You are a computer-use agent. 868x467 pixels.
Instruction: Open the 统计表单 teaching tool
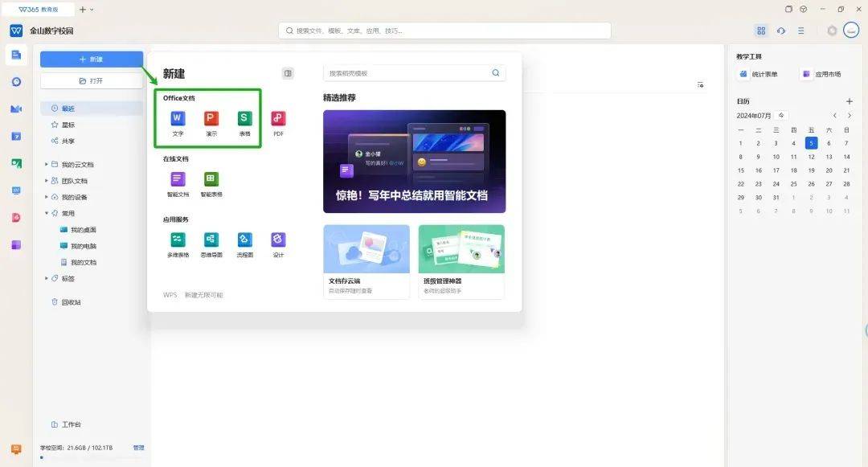click(759, 74)
